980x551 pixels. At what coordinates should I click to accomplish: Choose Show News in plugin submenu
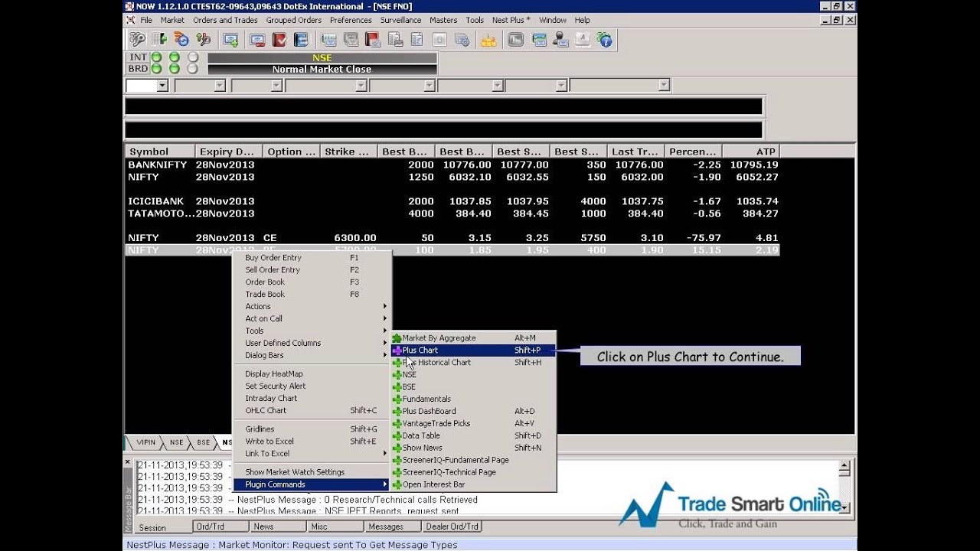472,448
